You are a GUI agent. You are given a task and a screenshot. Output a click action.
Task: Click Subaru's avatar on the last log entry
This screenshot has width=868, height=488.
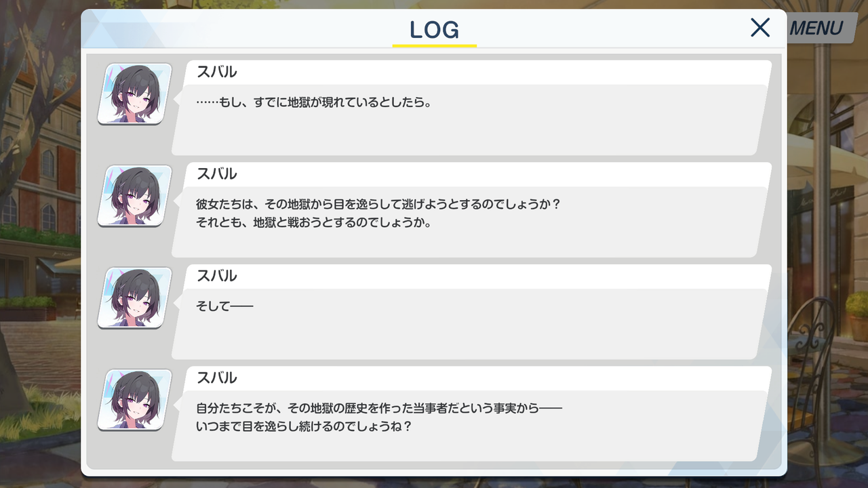click(x=134, y=400)
